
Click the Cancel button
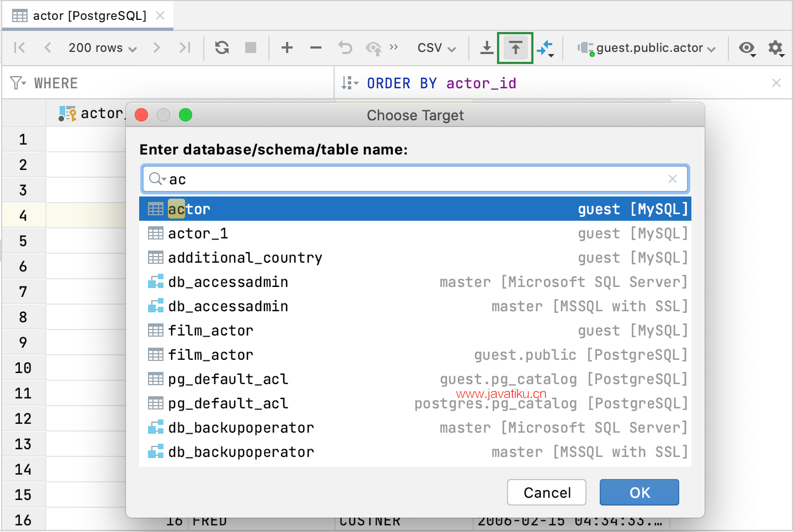click(547, 492)
